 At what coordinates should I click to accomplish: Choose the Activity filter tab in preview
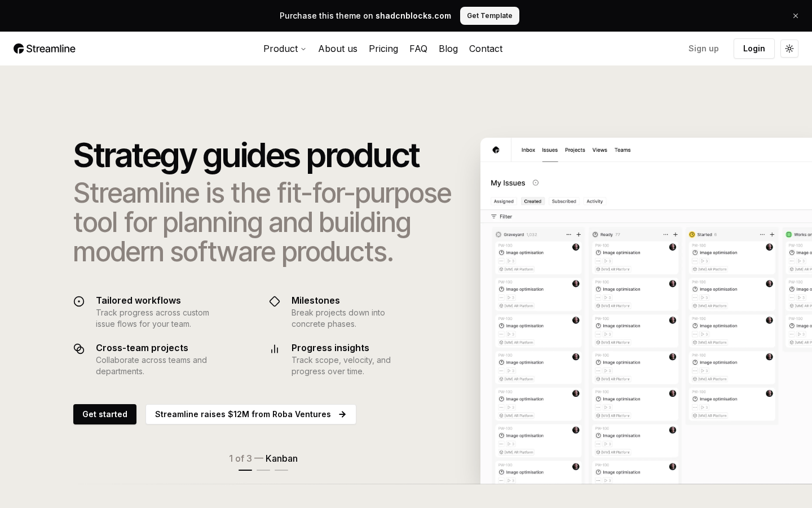tap(595, 202)
